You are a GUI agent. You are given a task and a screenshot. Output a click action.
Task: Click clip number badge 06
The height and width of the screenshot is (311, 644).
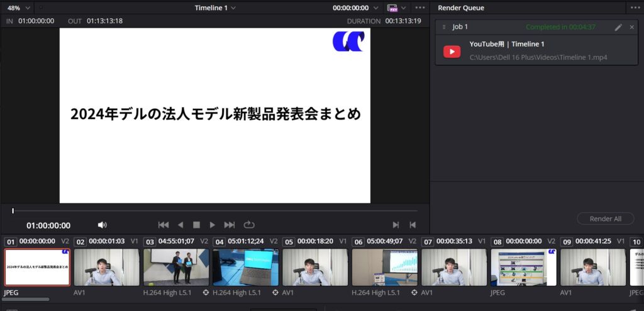[x=358, y=242]
